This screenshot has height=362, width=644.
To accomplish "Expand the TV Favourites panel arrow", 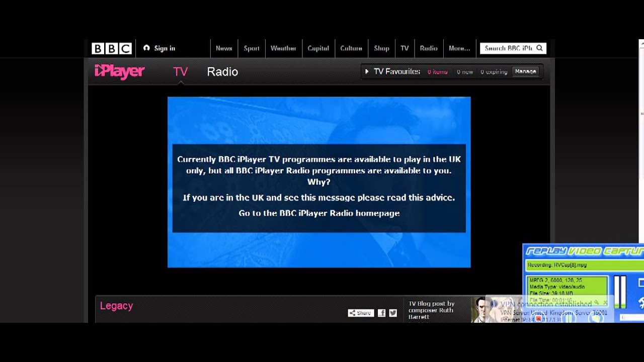I will [x=367, y=72].
